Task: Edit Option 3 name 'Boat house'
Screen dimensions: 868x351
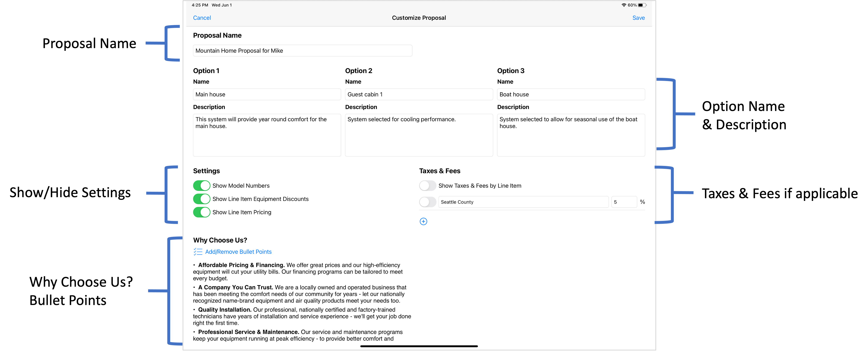Action: pos(571,94)
